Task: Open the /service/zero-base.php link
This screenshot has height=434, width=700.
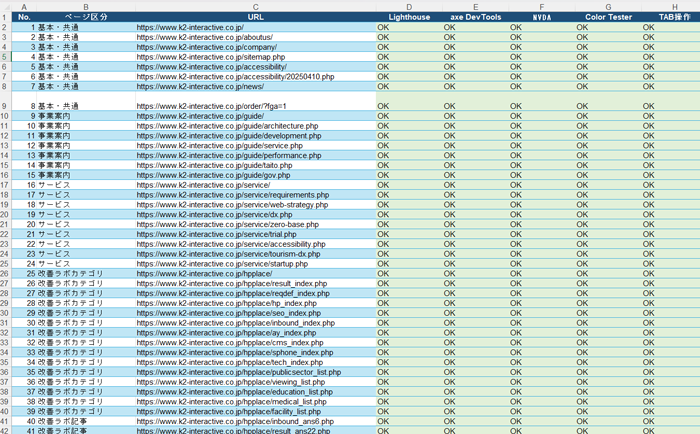Action: [x=228, y=224]
